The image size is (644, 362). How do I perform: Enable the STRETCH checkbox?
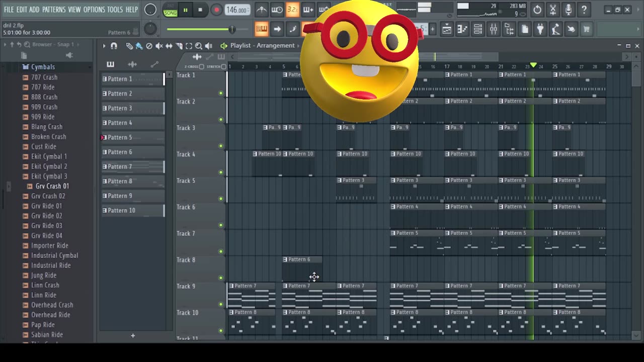click(x=224, y=67)
